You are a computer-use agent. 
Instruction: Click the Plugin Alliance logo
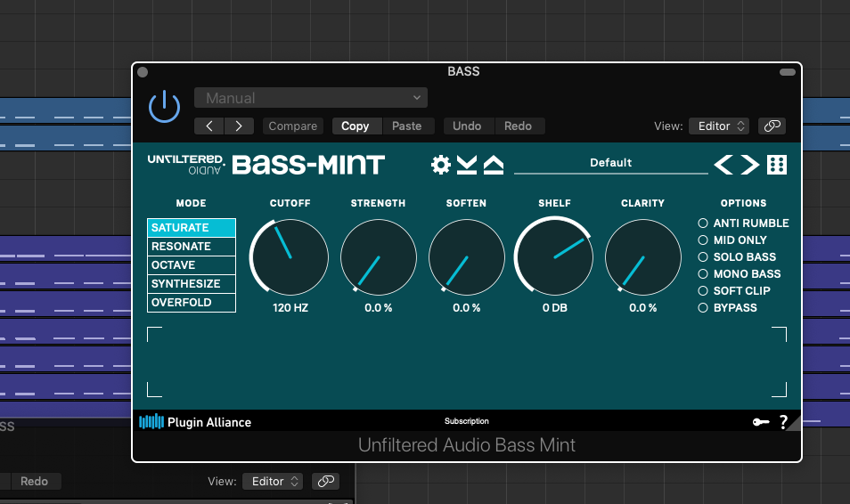tap(195, 421)
